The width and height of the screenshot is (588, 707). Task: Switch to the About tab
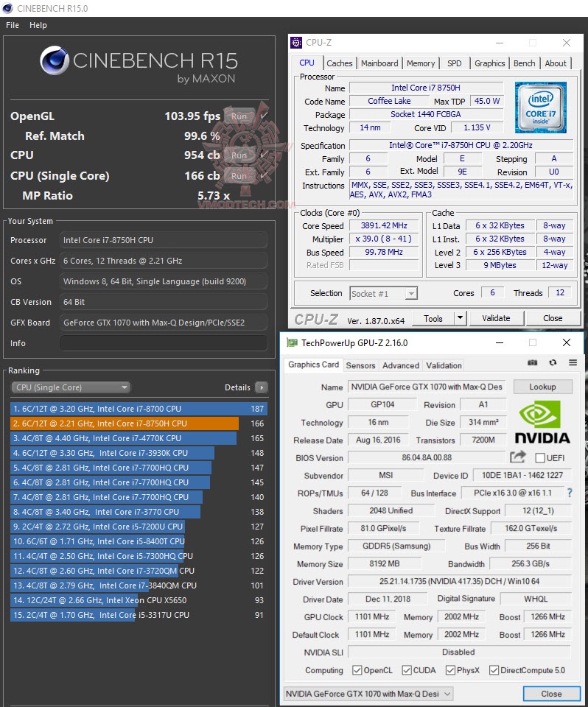[x=556, y=63]
